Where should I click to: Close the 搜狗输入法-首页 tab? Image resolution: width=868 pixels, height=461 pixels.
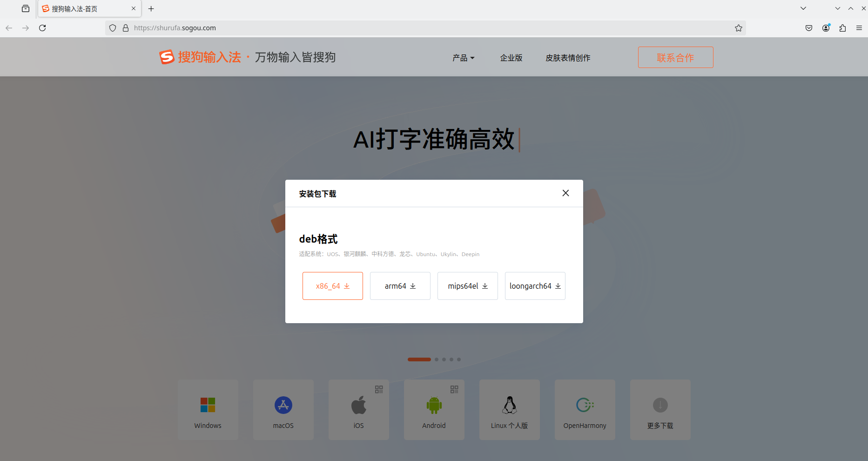coord(134,8)
